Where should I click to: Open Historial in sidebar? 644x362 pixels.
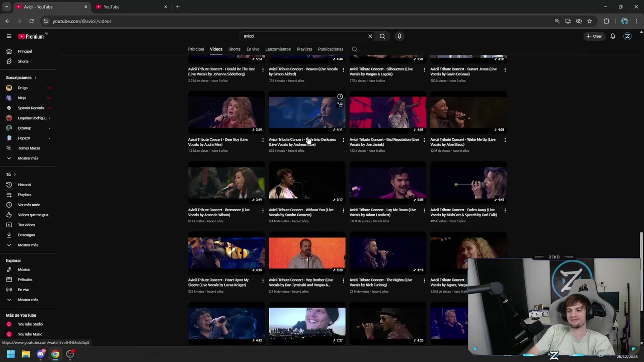(x=28, y=185)
